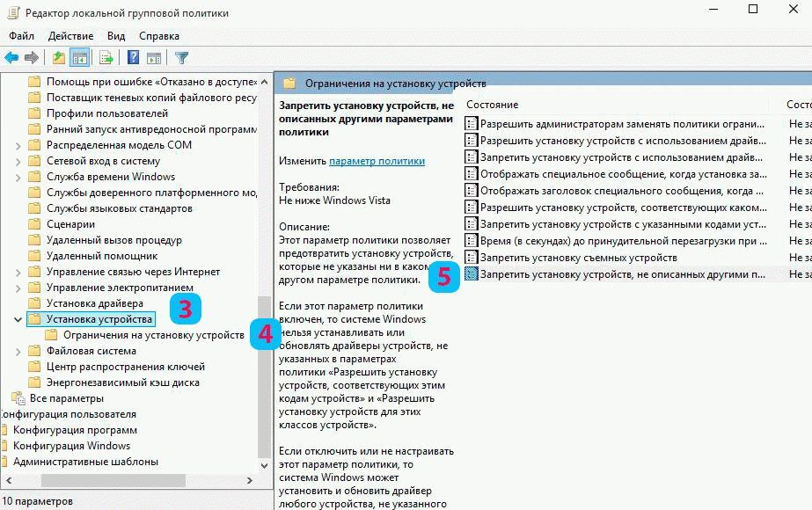Open the "Справка" menu
Viewport: 812px width, 510px height.
pos(158,36)
